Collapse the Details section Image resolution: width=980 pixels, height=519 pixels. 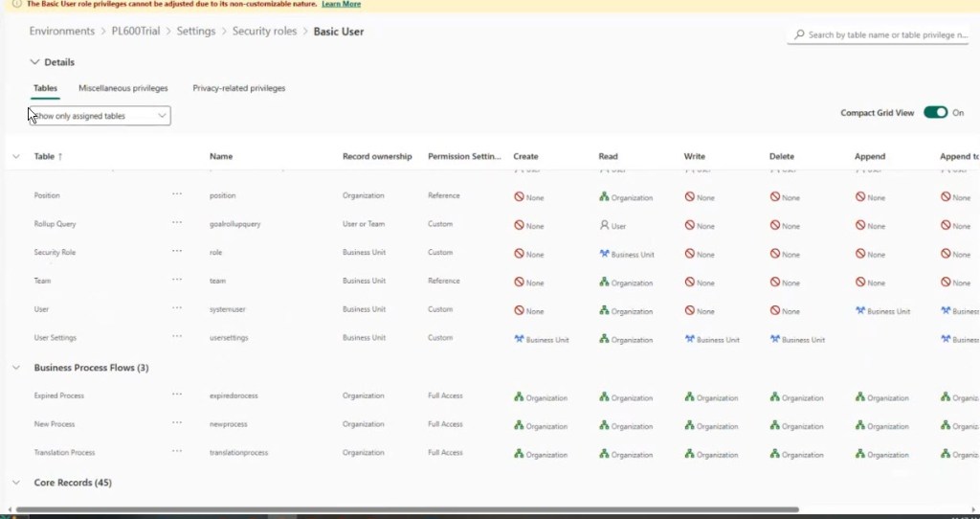35,62
